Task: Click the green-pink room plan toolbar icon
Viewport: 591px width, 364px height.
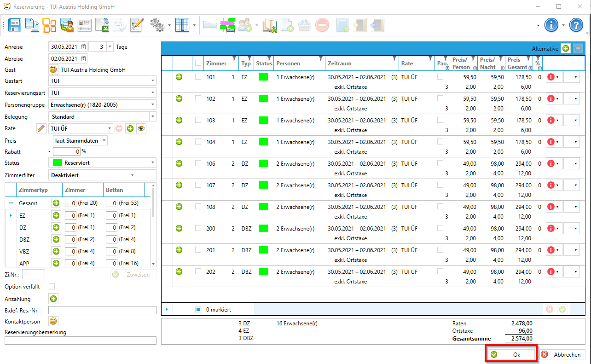Action: click(x=227, y=25)
